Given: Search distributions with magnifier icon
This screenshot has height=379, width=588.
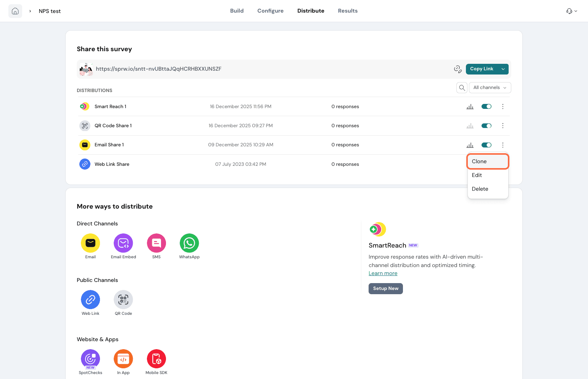Looking at the screenshot, I should [x=462, y=87].
